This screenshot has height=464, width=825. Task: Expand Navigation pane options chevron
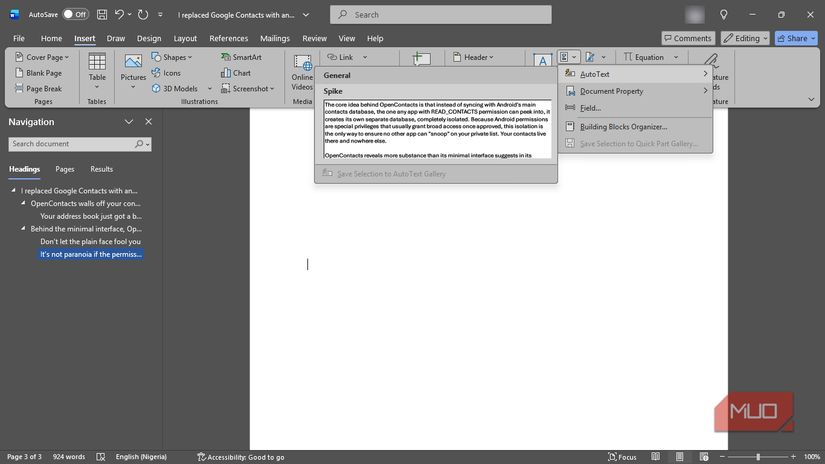[129, 122]
